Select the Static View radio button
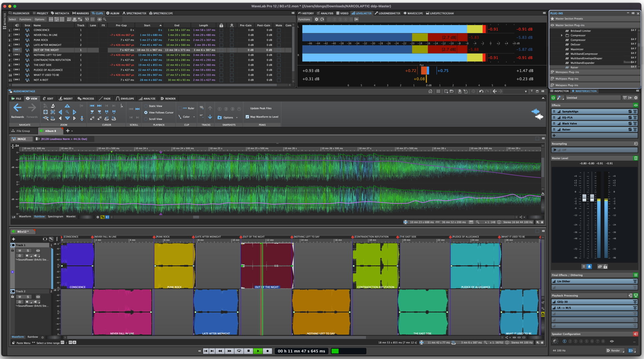This screenshot has width=644, height=359. 146,106
